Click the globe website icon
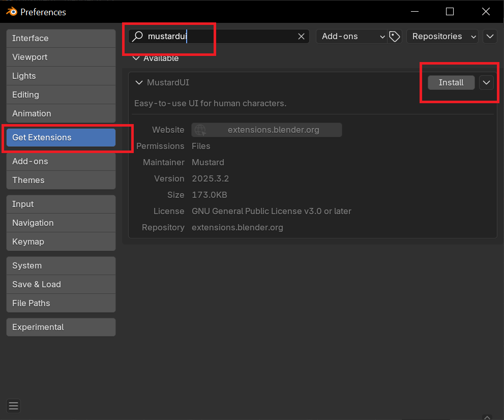504x420 pixels. tap(200, 130)
